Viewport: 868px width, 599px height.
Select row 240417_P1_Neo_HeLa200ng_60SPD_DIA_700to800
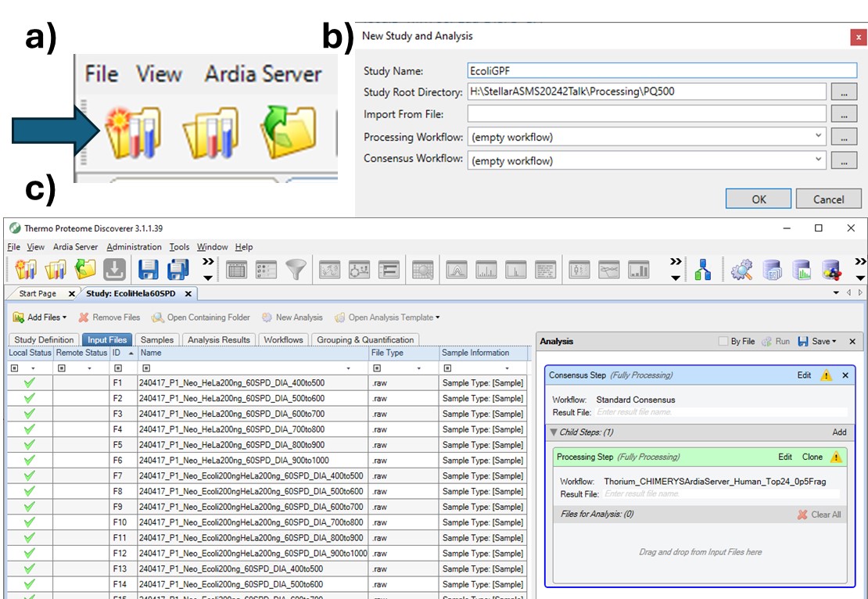[x=266, y=429]
